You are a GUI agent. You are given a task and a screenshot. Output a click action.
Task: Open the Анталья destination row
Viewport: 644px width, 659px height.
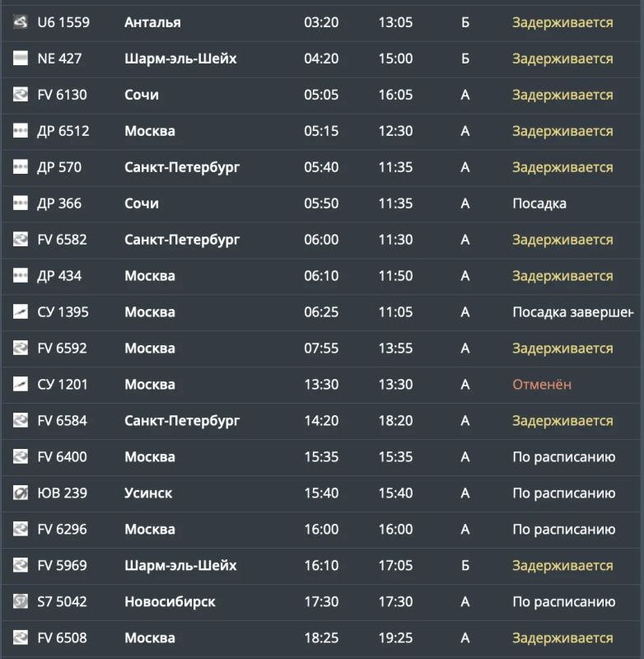pyautogui.click(x=321, y=22)
